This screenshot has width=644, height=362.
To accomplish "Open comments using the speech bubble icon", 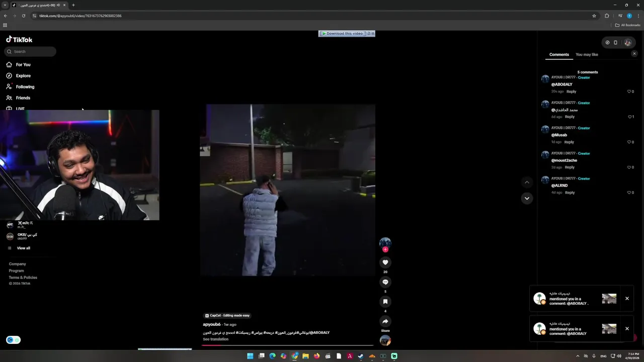I will (385, 282).
